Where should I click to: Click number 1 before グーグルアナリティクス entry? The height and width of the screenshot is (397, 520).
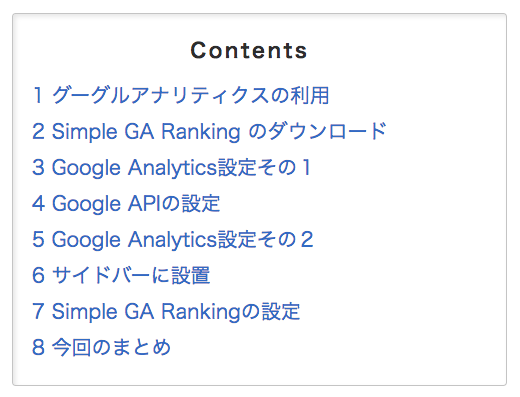point(38,95)
